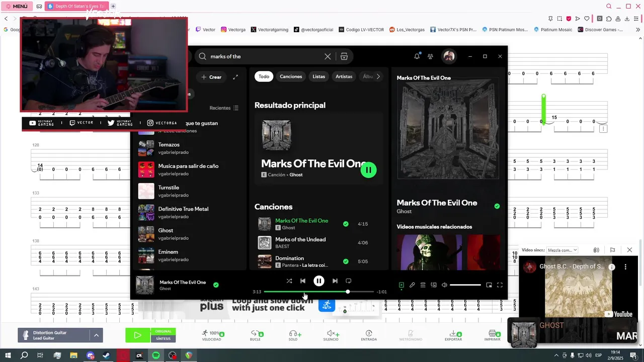644x362 pixels.
Task: Select the Canciones filter chip
Action: [x=291, y=76]
